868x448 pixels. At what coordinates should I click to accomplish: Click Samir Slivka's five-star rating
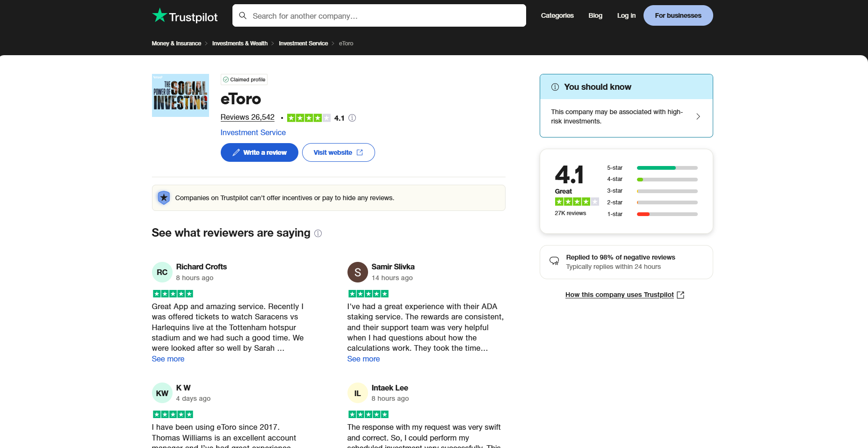point(369,294)
